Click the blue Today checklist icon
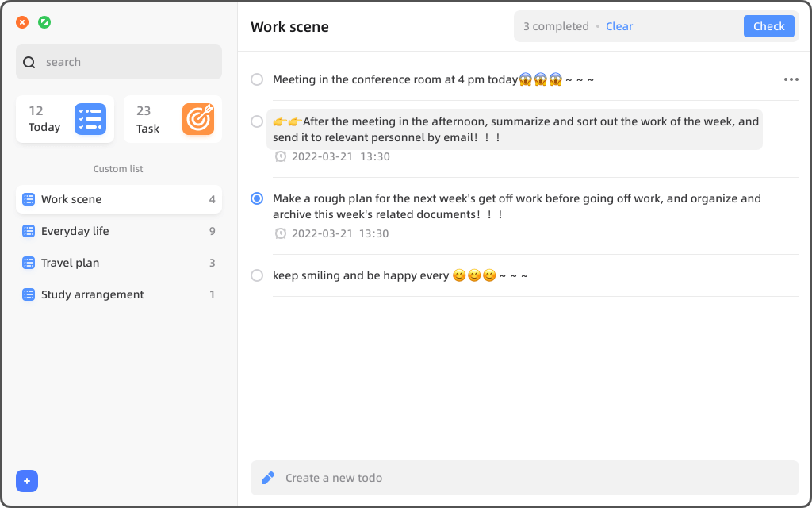The image size is (812, 508). pos(90,119)
